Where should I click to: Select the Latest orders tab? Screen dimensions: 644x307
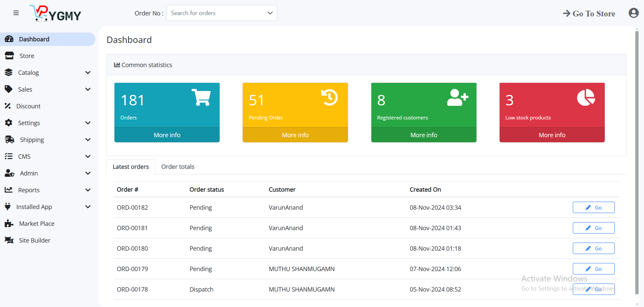[131, 166]
